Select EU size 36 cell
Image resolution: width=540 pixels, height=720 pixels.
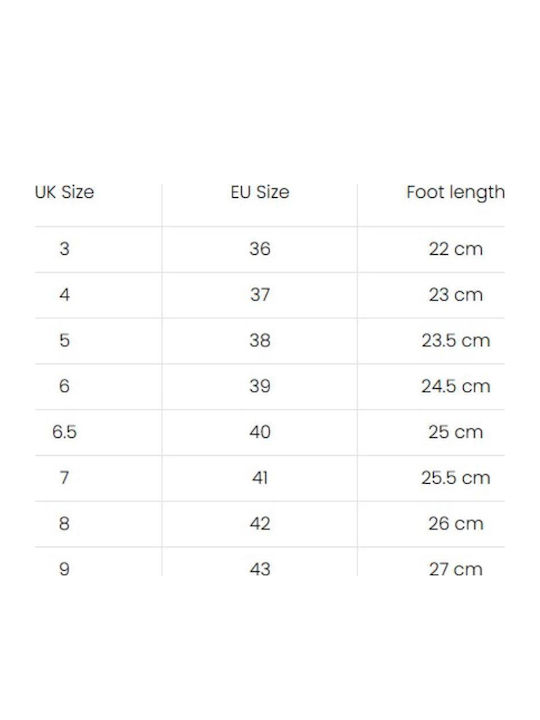tap(260, 249)
